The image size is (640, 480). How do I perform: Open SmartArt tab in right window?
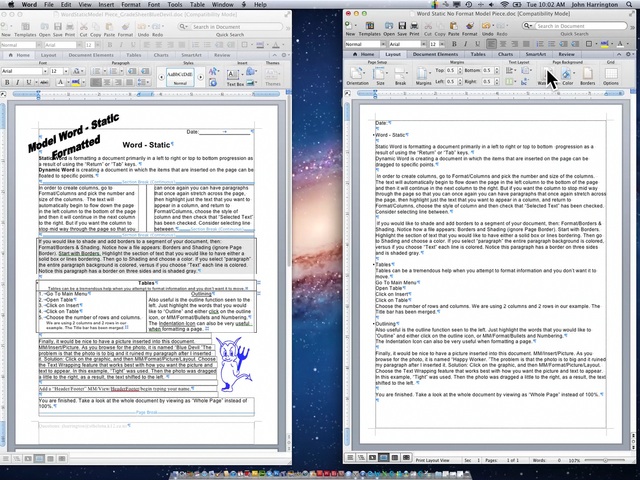(x=536, y=54)
